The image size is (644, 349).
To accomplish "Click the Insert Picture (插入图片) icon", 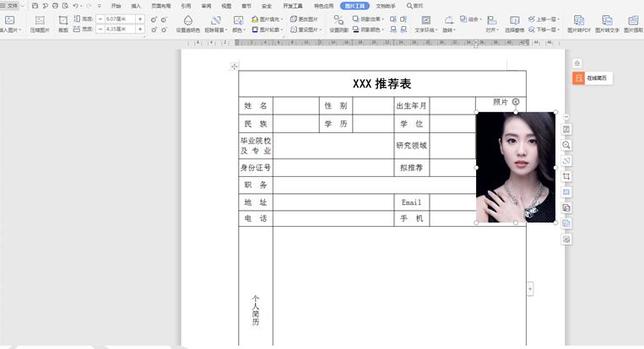I will tap(10, 20).
